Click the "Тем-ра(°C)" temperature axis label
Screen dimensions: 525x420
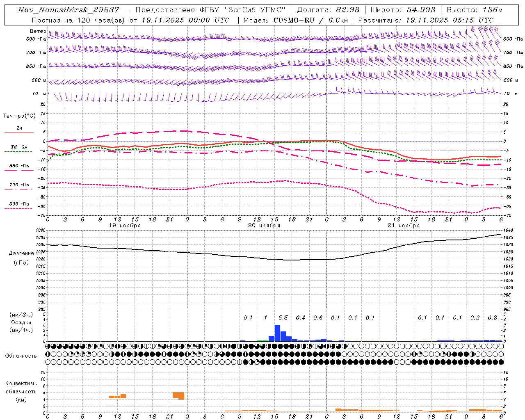(19, 116)
